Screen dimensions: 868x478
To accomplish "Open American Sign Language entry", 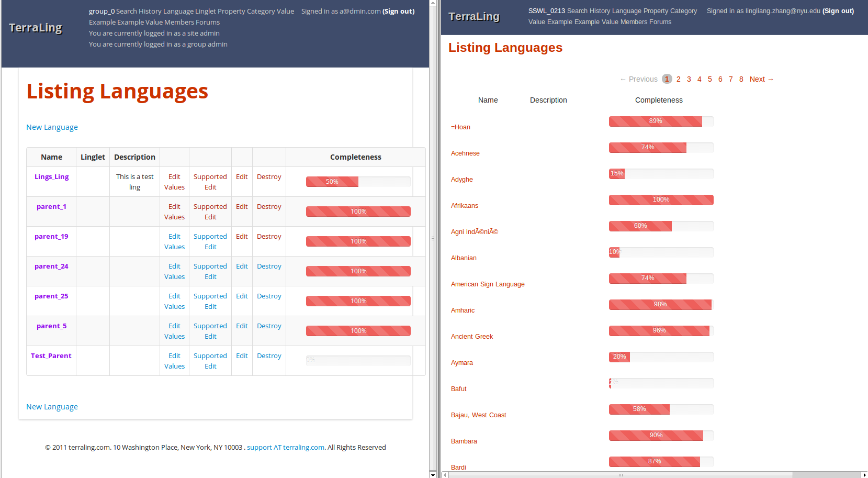I will click(488, 284).
